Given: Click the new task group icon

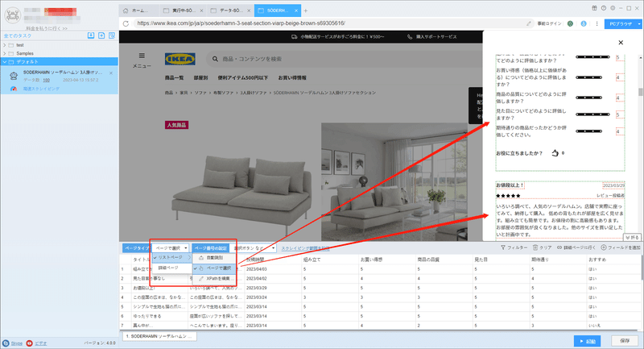Looking at the screenshot, I should (101, 35).
